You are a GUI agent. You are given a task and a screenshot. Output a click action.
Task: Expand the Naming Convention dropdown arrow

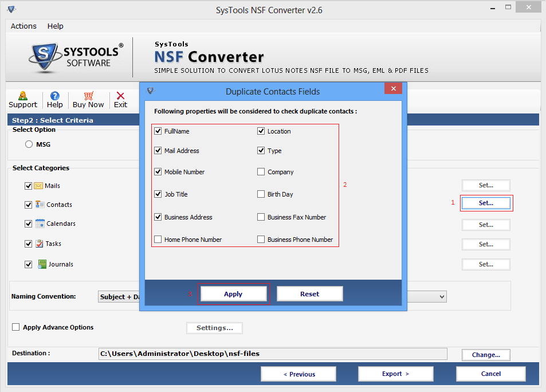coord(442,297)
